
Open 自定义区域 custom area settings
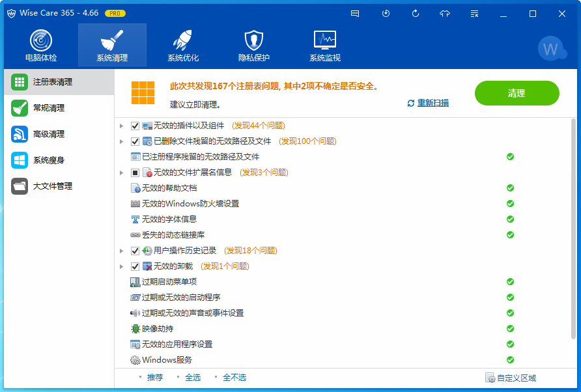point(511,378)
